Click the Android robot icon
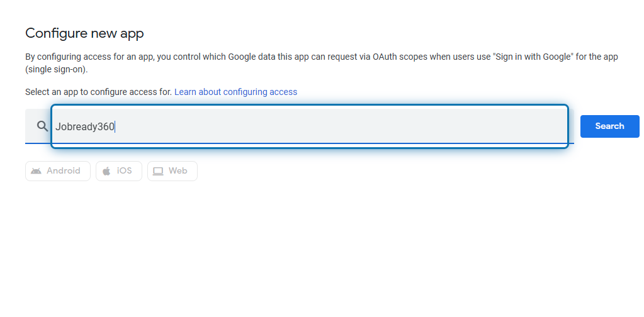This screenshot has width=644, height=317. (x=36, y=171)
